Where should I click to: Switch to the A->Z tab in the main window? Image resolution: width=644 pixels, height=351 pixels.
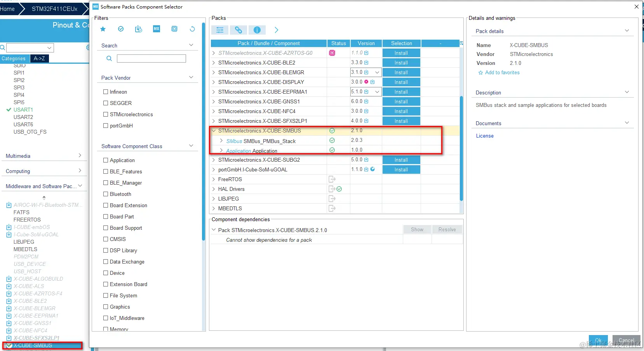point(39,58)
